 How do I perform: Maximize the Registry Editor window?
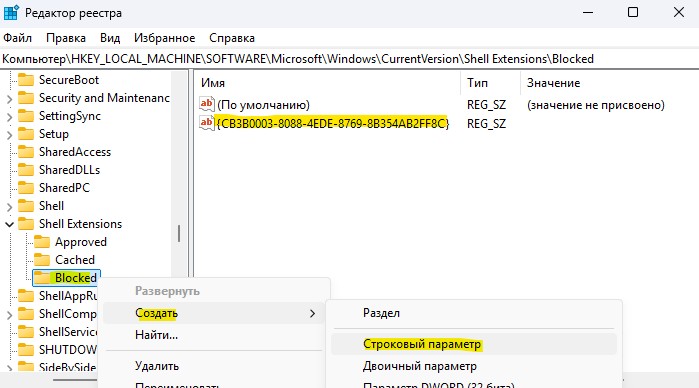coord(633,12)
